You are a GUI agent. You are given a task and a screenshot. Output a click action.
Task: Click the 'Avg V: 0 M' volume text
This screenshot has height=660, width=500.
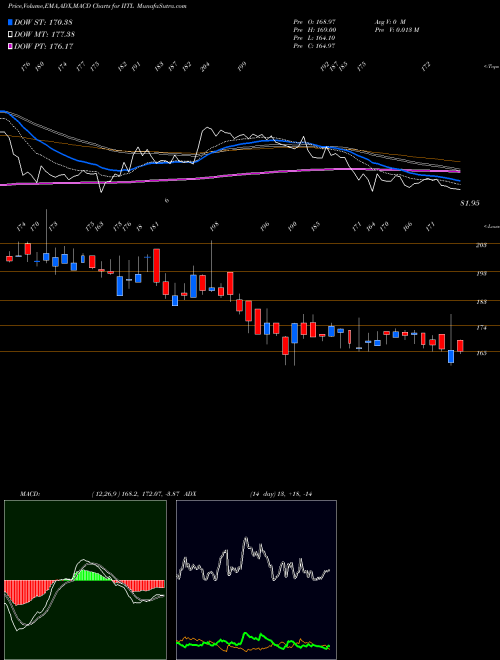click(x=389, y=21)
